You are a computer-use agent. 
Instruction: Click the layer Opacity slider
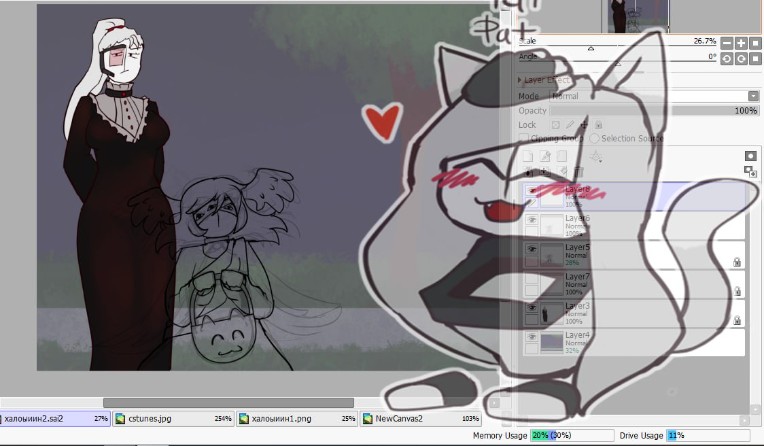[x=654, y=111]
